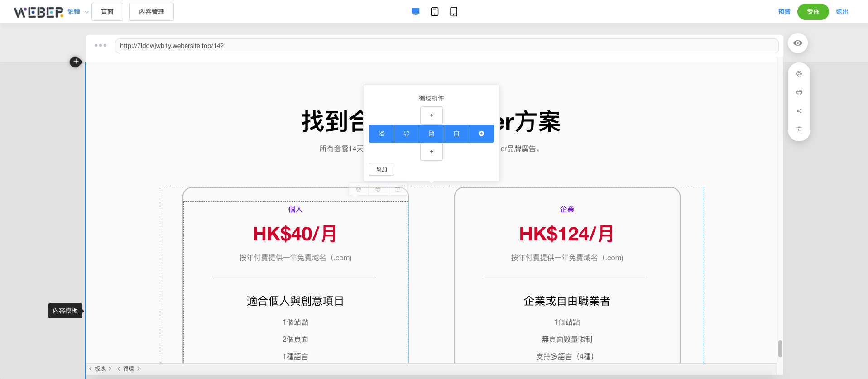868x379 pixels.
Task: Open the 頁面 menu
Action: tap(107, 12)
